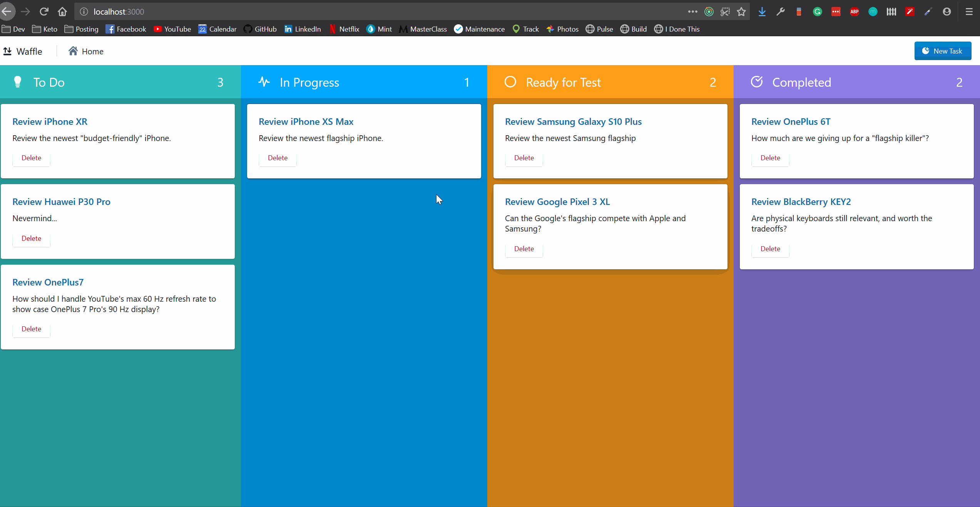The image size is (980, 507).
Task: Bookmark this page with star icon
Action: (x=741, y=12)
